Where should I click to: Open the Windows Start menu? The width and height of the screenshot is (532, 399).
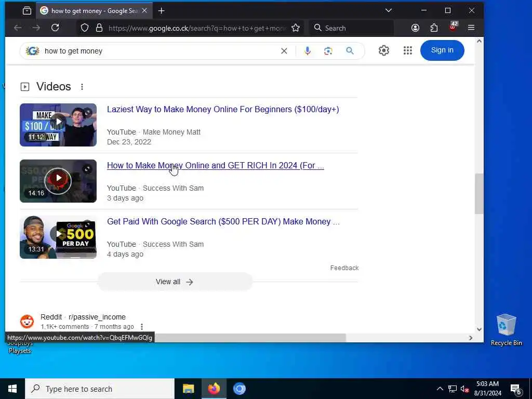(x=12, y=389)
